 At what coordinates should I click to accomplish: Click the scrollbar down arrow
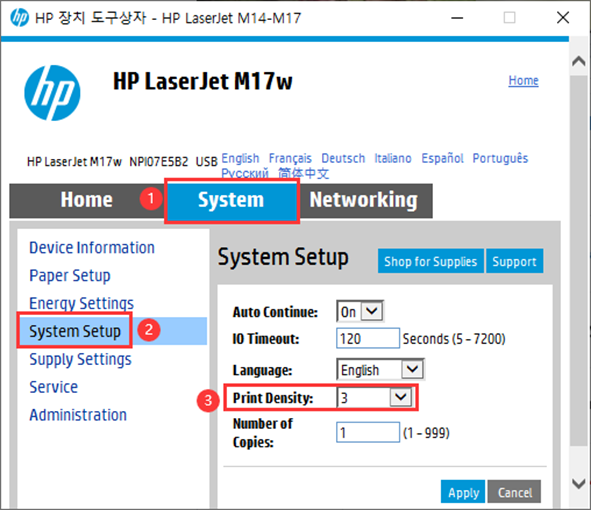coord(579,483)
